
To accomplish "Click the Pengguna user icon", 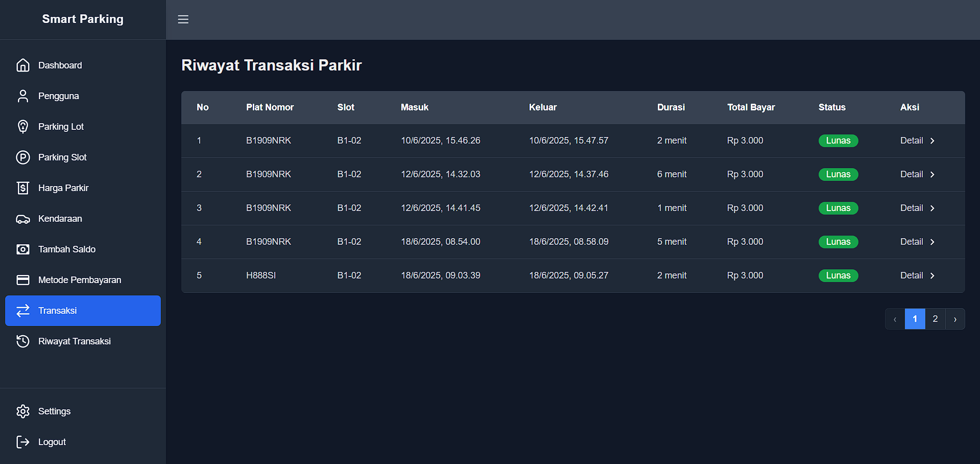I will 23,96.
